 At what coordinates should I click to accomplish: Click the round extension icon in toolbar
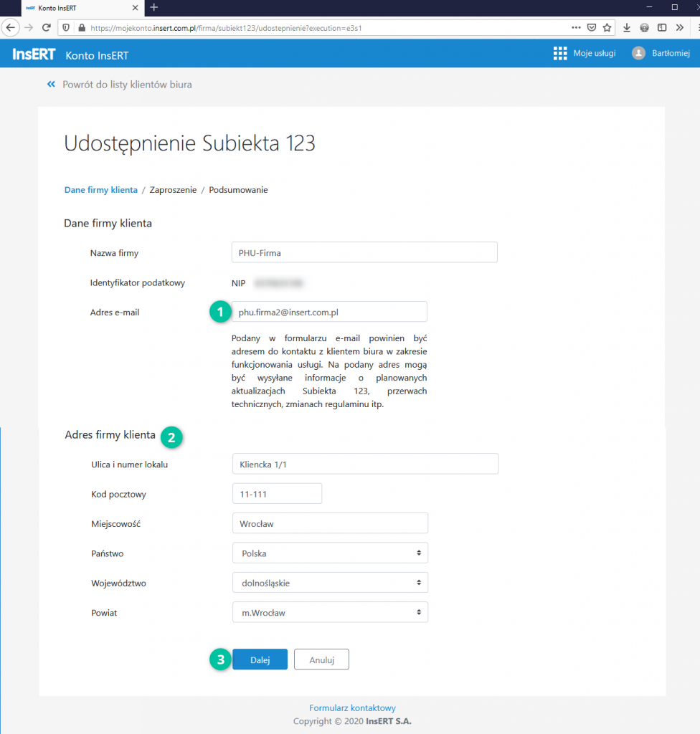point(644,28)
